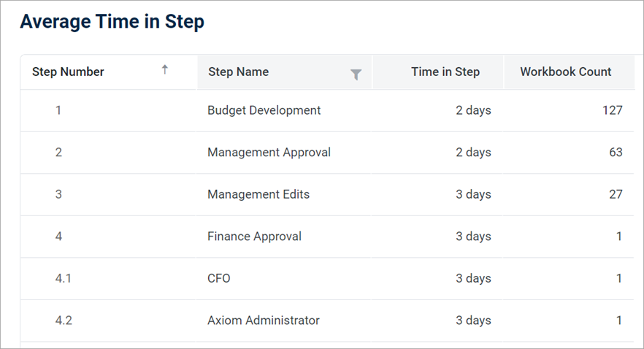Select the Budget Development row

[x=327, y=110]
